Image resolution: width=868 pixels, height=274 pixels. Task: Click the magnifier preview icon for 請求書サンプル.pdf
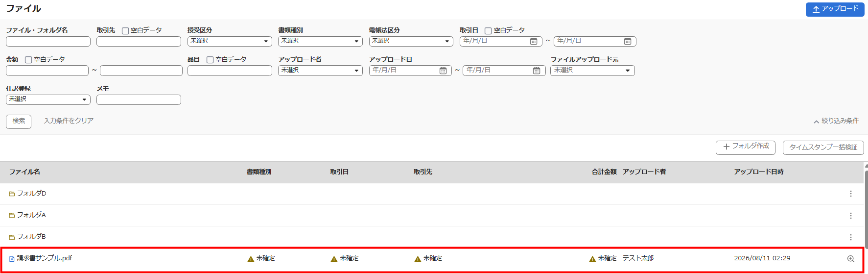pos(851,259)
